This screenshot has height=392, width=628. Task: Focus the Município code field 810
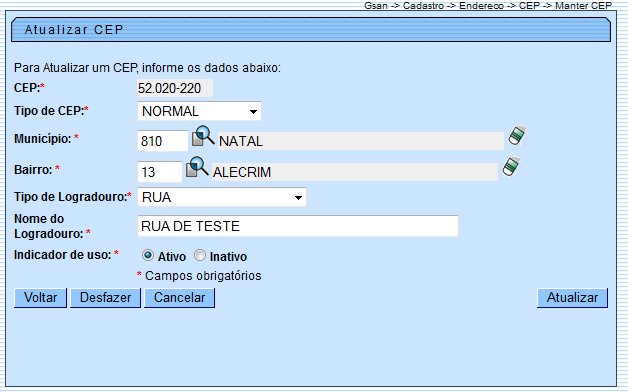(x=163, y=141)
